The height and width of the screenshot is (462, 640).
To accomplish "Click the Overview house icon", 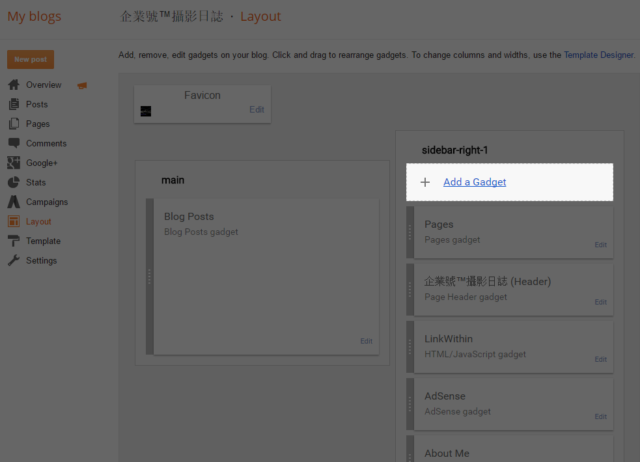I will 13,84.
